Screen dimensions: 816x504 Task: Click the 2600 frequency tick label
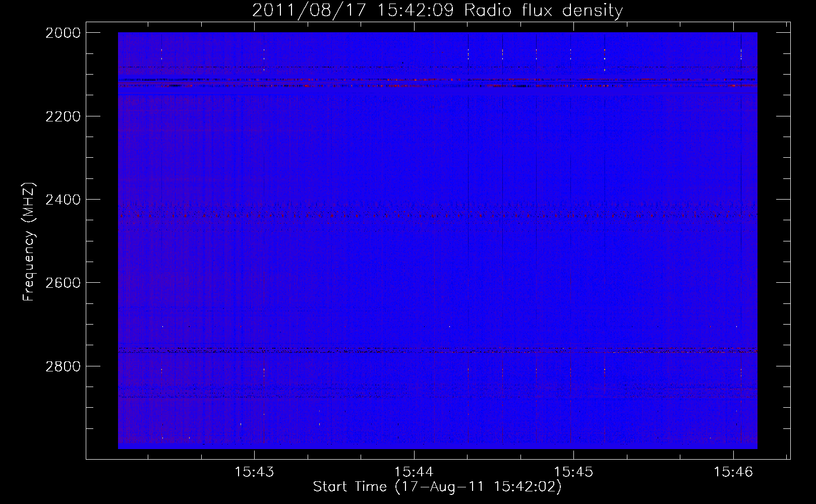point(63,283)
